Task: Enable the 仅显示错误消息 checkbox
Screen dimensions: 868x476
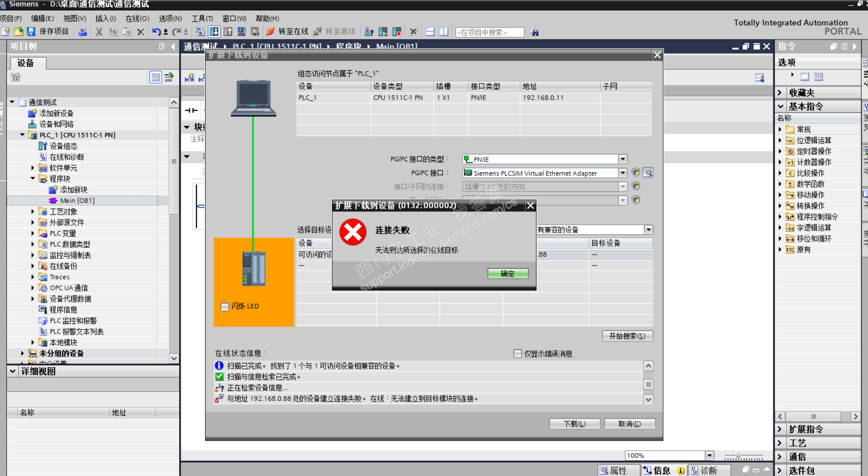Action: (518, 353)
